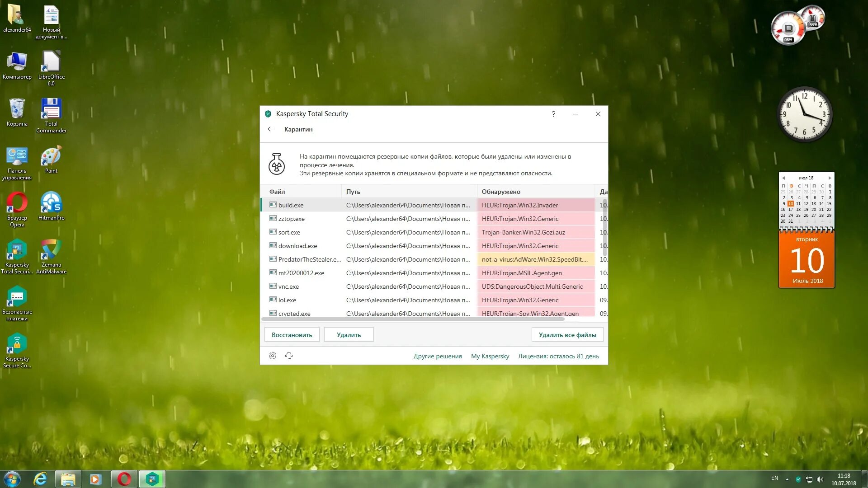Click EN language indicator
The image size is (868, 488).
coord(774,478)
